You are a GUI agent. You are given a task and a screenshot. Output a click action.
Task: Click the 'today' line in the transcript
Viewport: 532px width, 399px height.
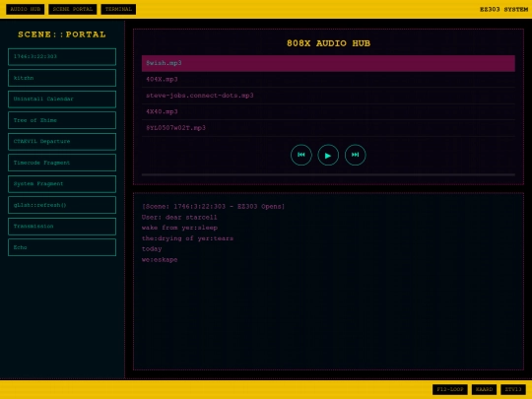coord(152,249)
